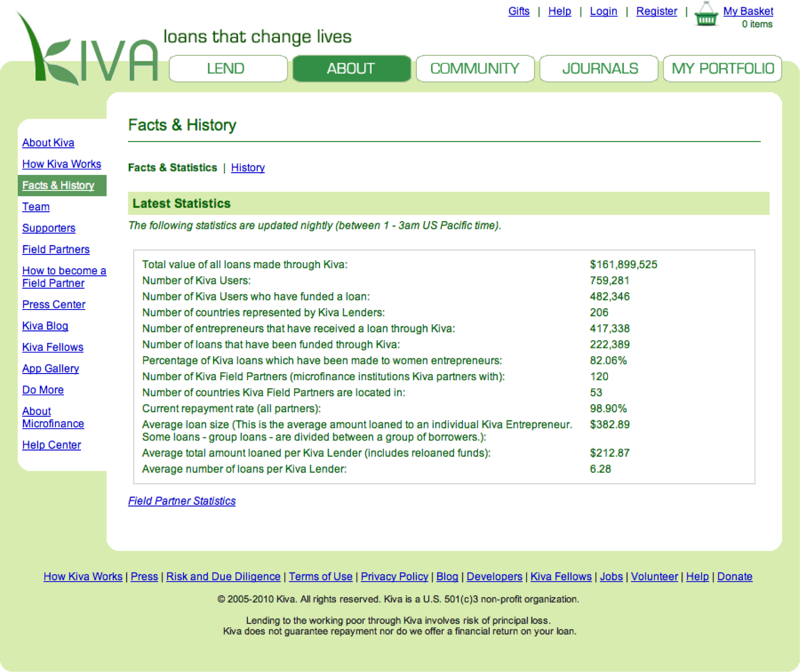This screenshot has height=672, width=800.
Task: Open Field Partners in sidebar
Action: click(x=56, y=250)
